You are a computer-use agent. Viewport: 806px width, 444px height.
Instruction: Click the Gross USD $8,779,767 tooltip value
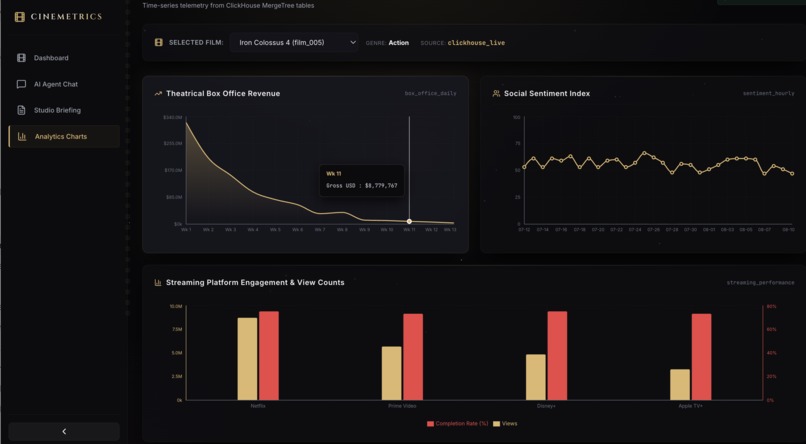click(x=362, y=186)
